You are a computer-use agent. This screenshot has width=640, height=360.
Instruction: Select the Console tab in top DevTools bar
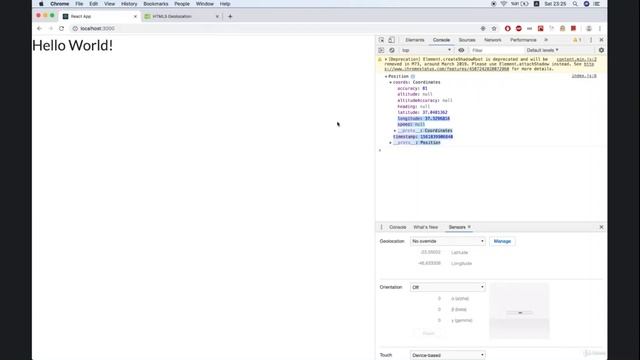click(441, 40)
